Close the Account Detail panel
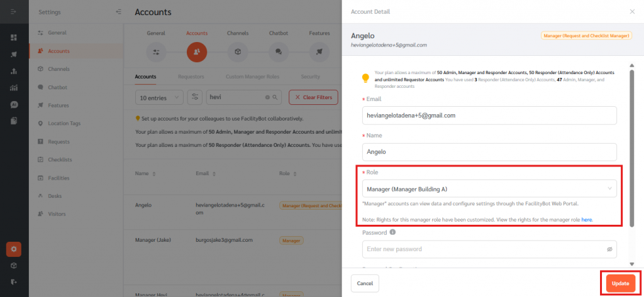Viewport: 644px width, 297px height. point(632,12)
